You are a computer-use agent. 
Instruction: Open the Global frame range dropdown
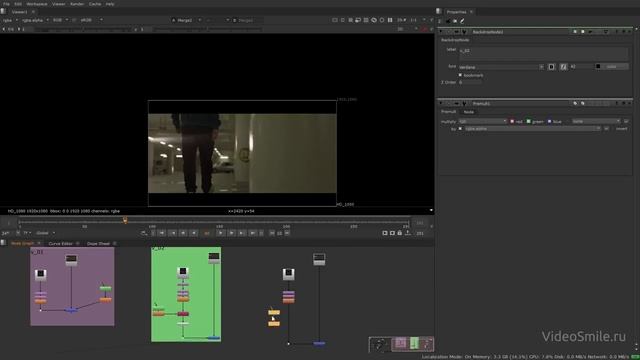(45, 233)
